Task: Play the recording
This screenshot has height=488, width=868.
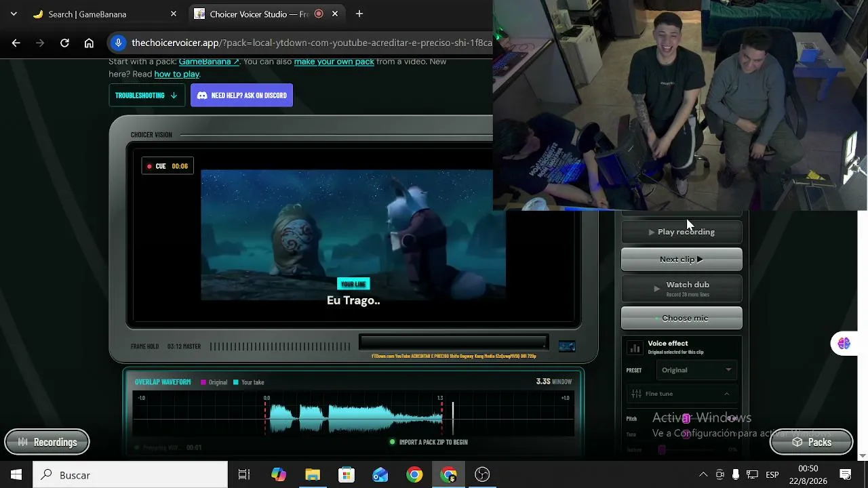Action: coord(682,232)
